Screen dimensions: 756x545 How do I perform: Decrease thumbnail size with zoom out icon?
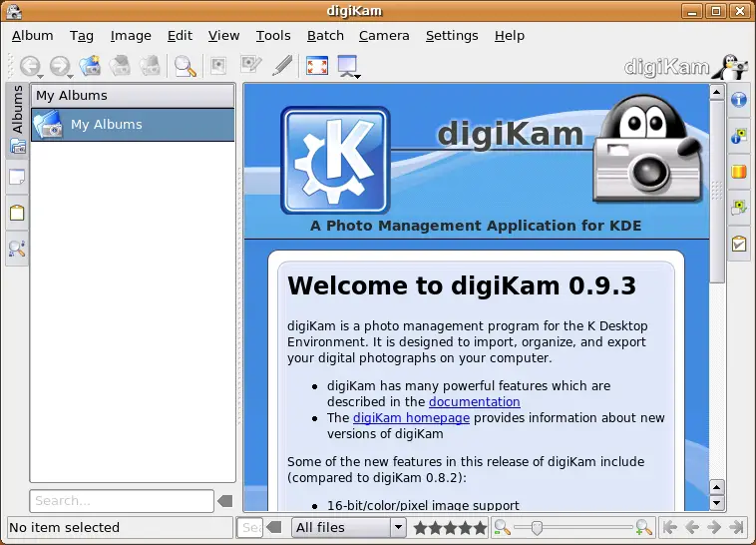click(503, 527)
